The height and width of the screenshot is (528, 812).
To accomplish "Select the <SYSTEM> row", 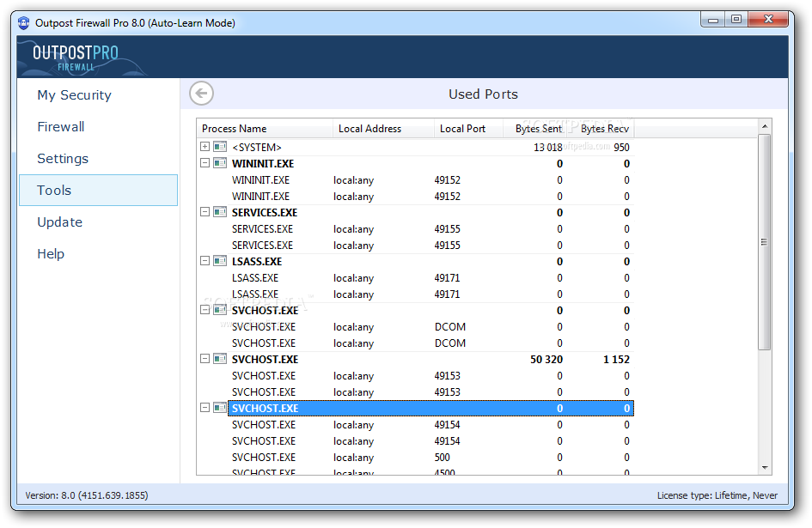I will [430, 147].
